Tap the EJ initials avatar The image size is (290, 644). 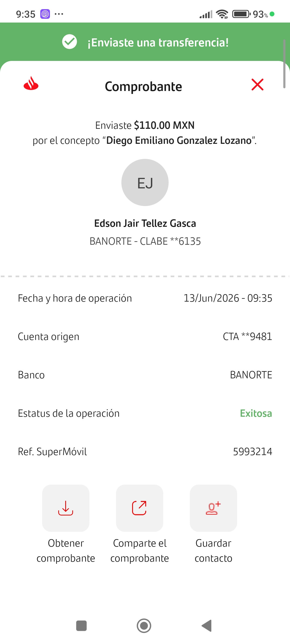tap(145, 182)
